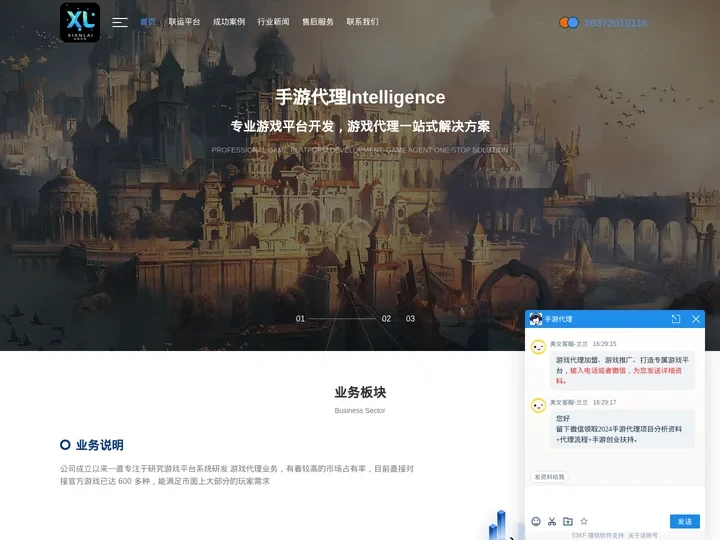Click phone number 18372019116

615,23
